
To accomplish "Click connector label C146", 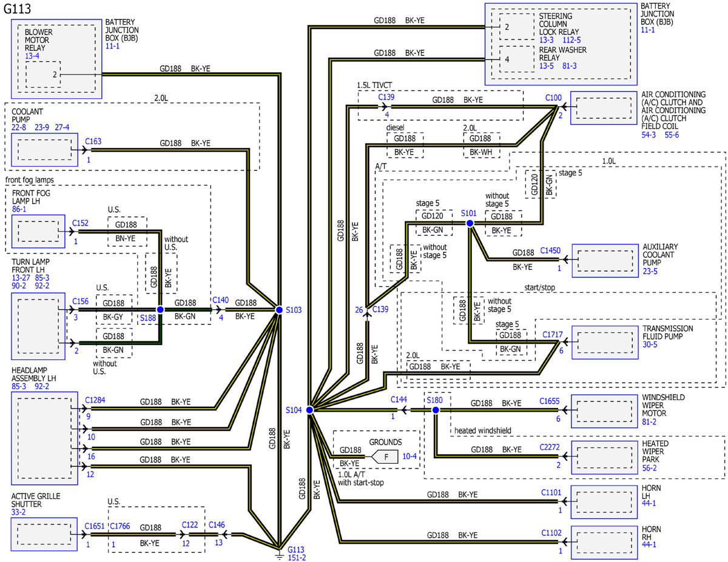I will point(217,527).
